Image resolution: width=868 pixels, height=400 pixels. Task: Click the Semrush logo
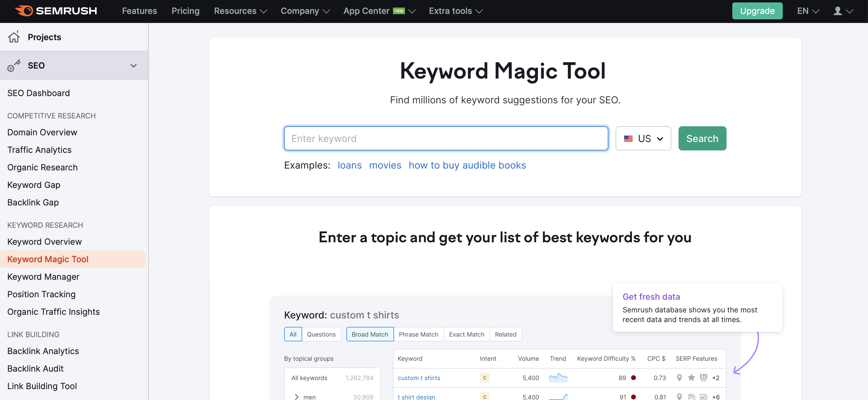pos(56,11)
